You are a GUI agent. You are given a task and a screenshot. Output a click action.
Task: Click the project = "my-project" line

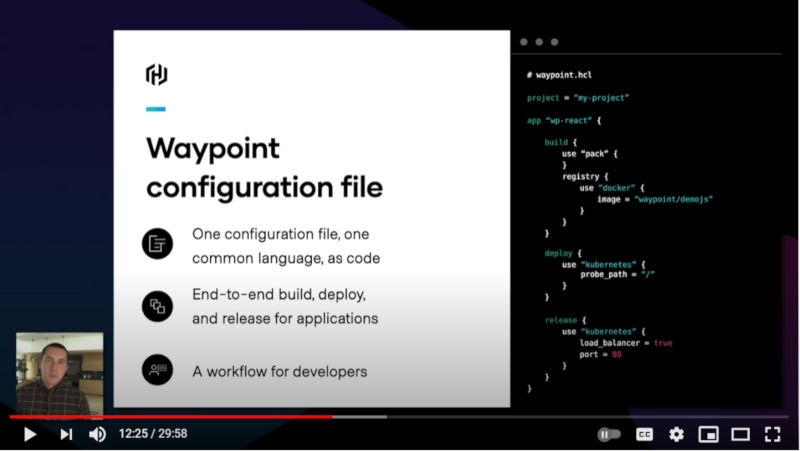(x=578, y=97)
